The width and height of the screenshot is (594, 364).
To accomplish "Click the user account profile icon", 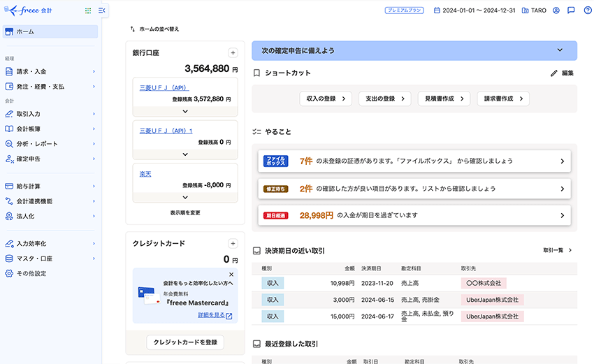I will [556, 10].
